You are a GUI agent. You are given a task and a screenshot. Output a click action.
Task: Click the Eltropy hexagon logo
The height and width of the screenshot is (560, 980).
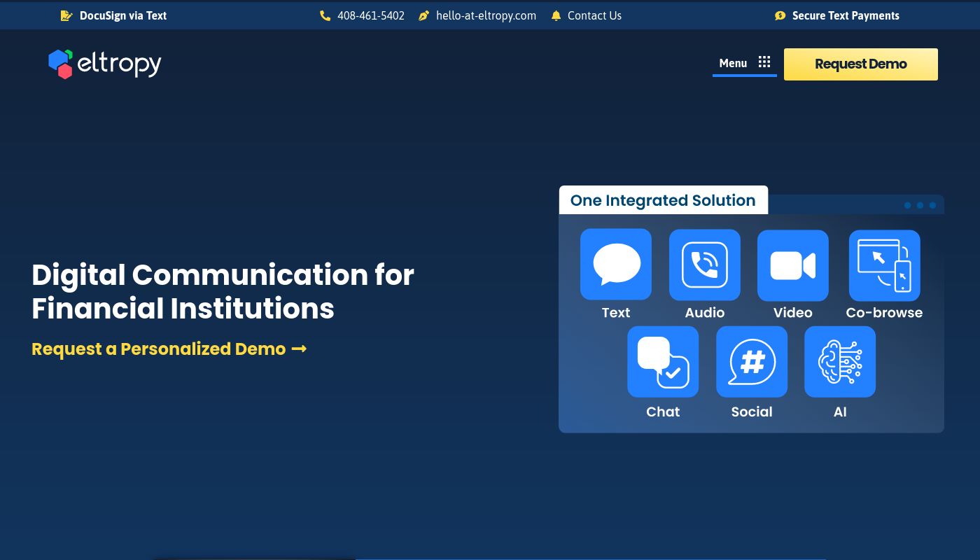click(61, 64)
